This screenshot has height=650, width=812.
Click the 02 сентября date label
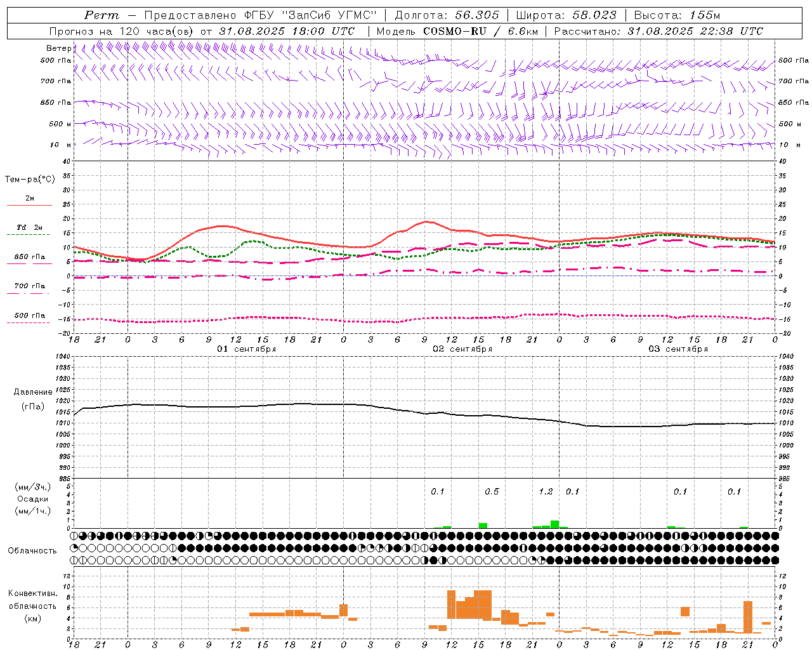(x=462, y=349)
